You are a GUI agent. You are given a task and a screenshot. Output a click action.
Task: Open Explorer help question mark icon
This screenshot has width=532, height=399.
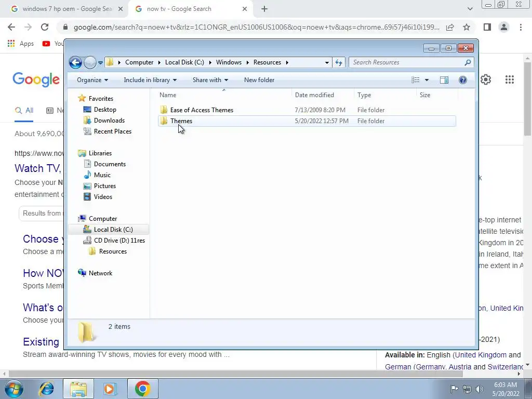pyautogui.click(x=463, y=80)
